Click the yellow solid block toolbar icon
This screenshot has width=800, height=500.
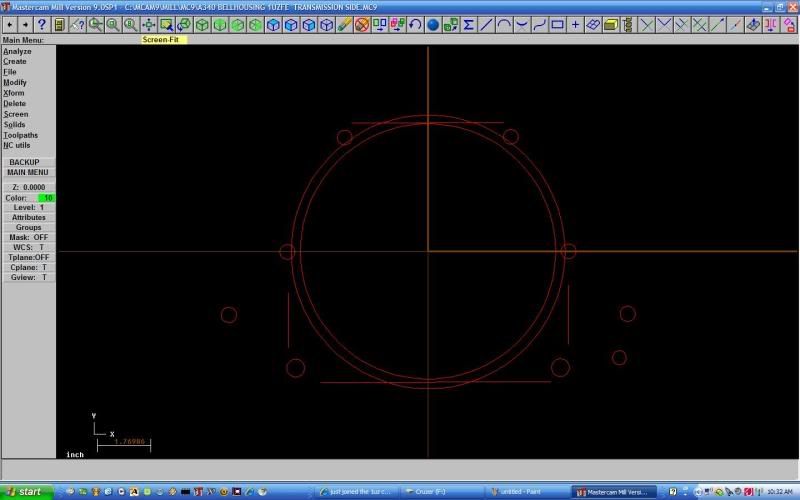pyautogui.click(x=611, y=24)
